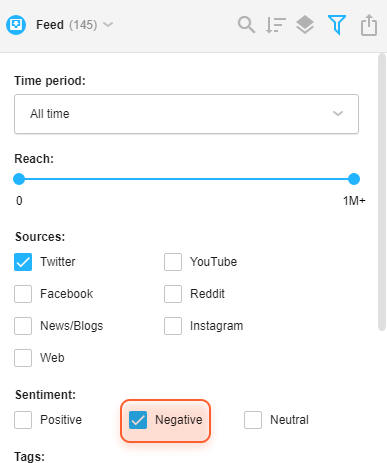Toggle the blue filter funnel icon
The image size is (387, 463).
[x=337, y=25]
